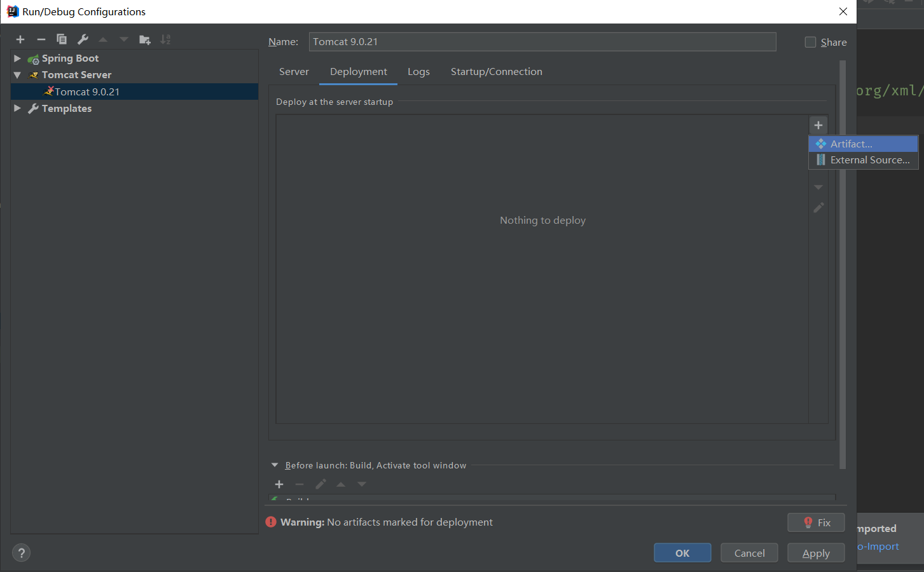This screenshot has height=572, width=924.
Task: Click the OK button
Action: click(682, 553)
